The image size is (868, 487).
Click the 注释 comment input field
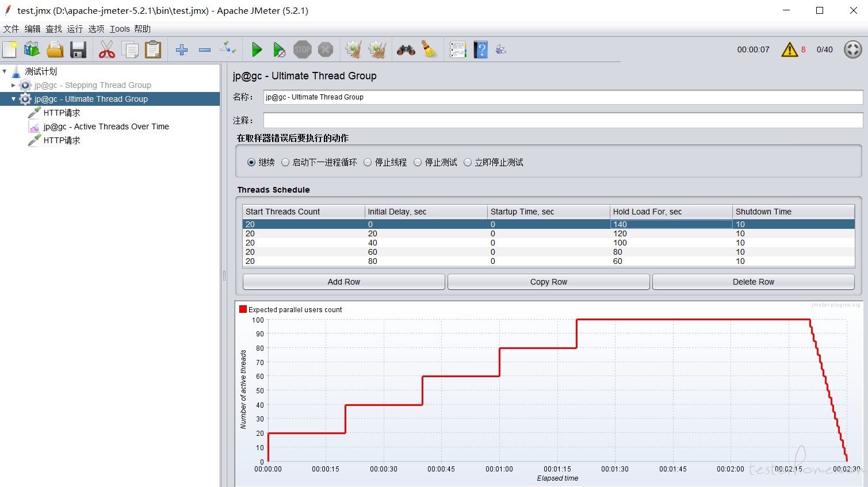point(563,120)
